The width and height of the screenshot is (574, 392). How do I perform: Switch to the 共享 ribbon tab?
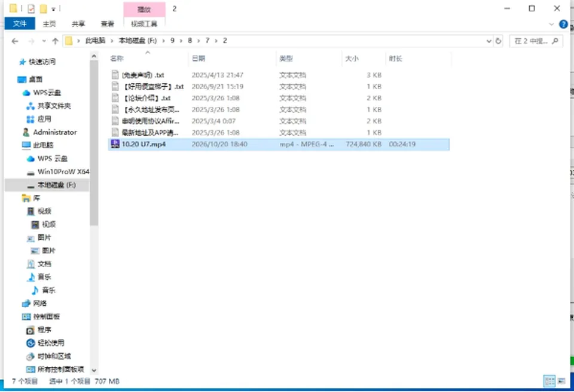78,24
